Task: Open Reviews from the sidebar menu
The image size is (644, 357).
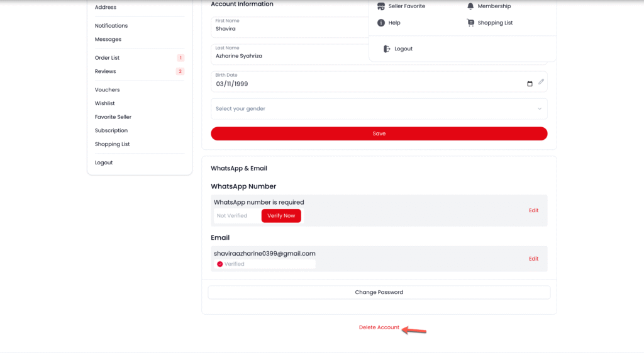Action: pyautogui.click(x=106, y=72)
